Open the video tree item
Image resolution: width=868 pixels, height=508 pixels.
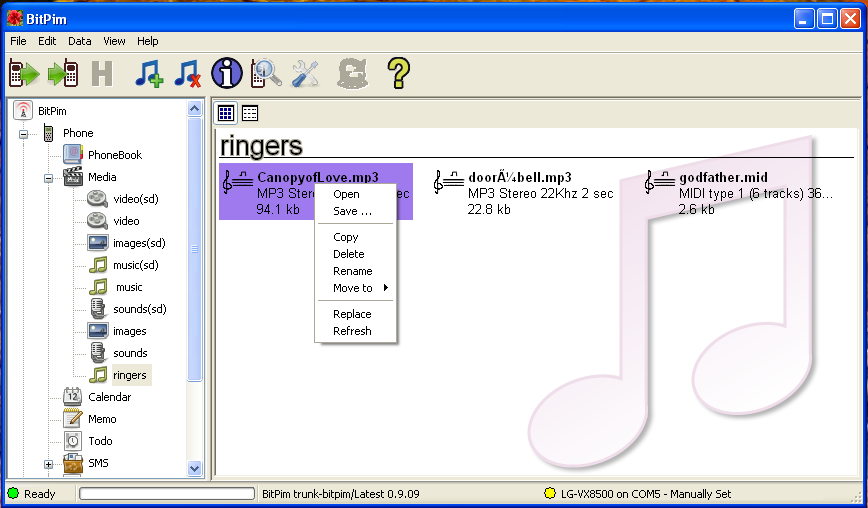pyautogui.click(x=126, y=221)
